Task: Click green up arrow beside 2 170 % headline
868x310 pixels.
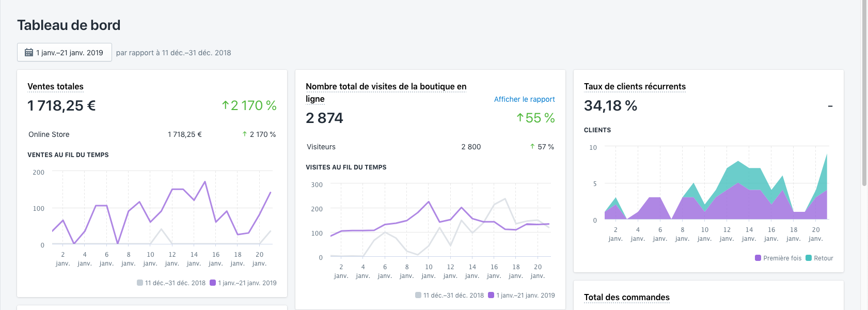Action: (x=225, y=105)
